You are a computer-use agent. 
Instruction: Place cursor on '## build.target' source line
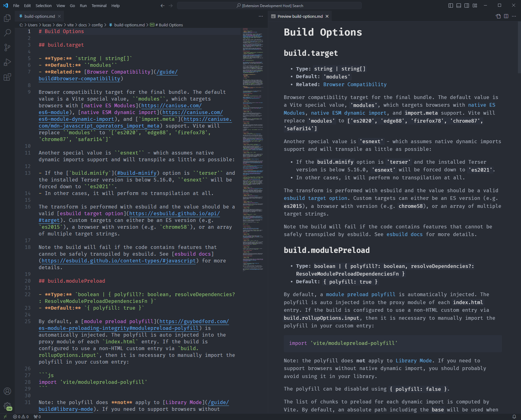coord(61,45)
